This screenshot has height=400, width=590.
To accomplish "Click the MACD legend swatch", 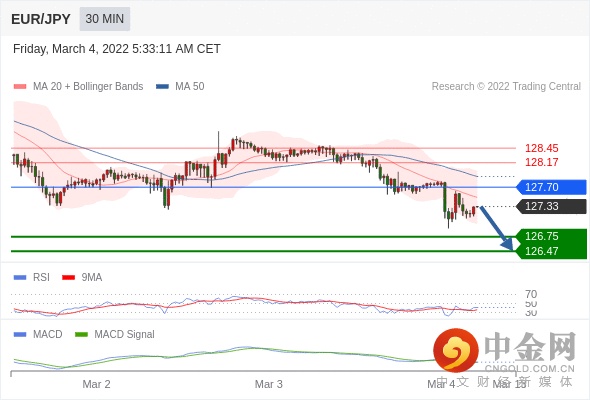I will tap(20, 334).
